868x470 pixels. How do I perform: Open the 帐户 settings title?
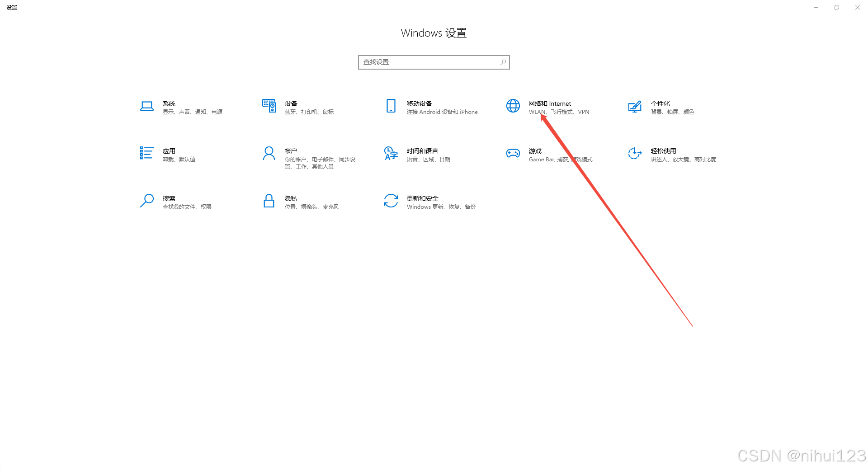click(291, 151)
